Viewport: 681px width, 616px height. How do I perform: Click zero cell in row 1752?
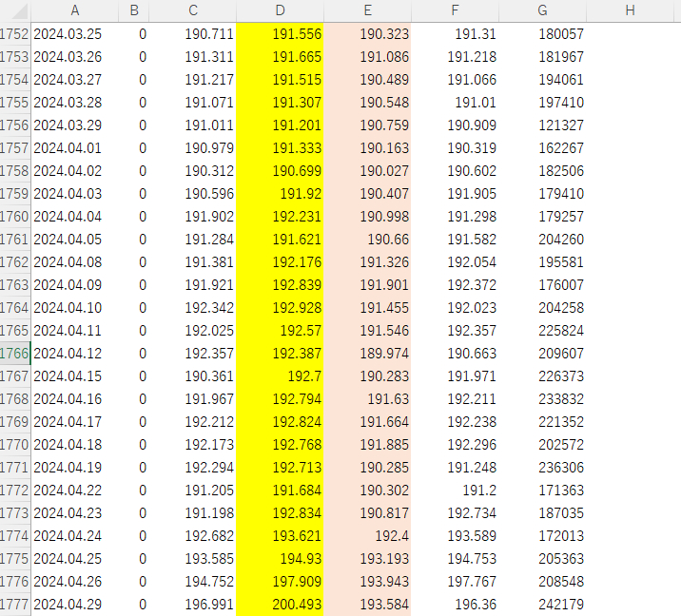point(134,34)
